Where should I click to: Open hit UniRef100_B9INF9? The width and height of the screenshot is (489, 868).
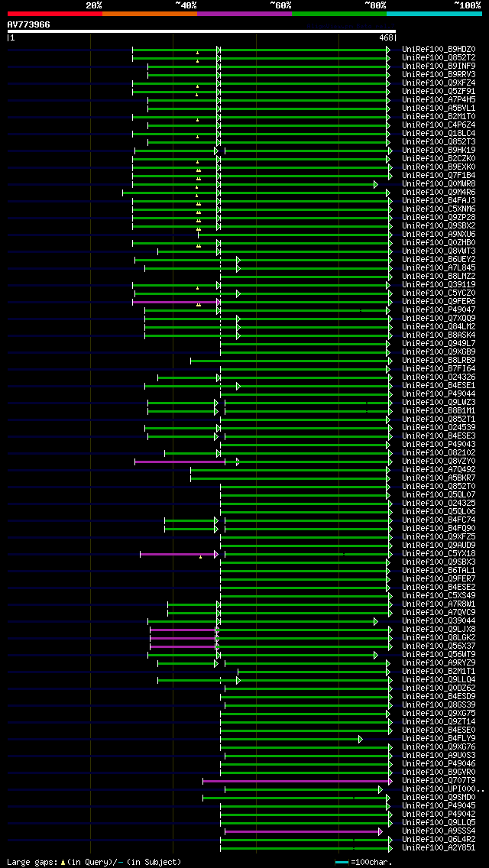pyautogui.click(x=439, y=66)
